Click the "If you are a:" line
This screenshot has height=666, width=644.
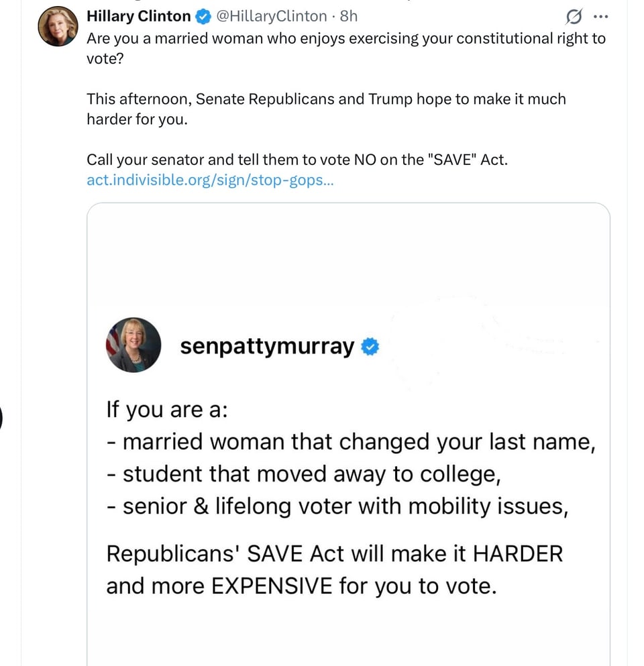pos(167,408)
